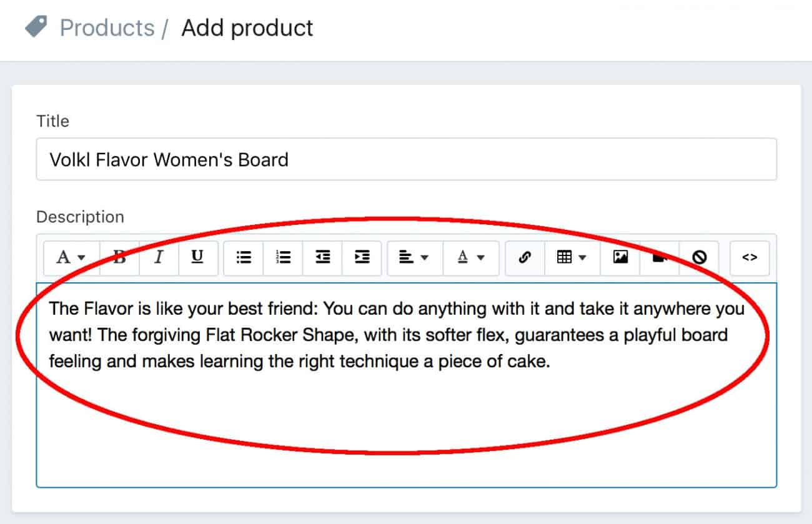Click the products tag icon
This screenshot has width=812, height=524.
[x=36, y=27]
